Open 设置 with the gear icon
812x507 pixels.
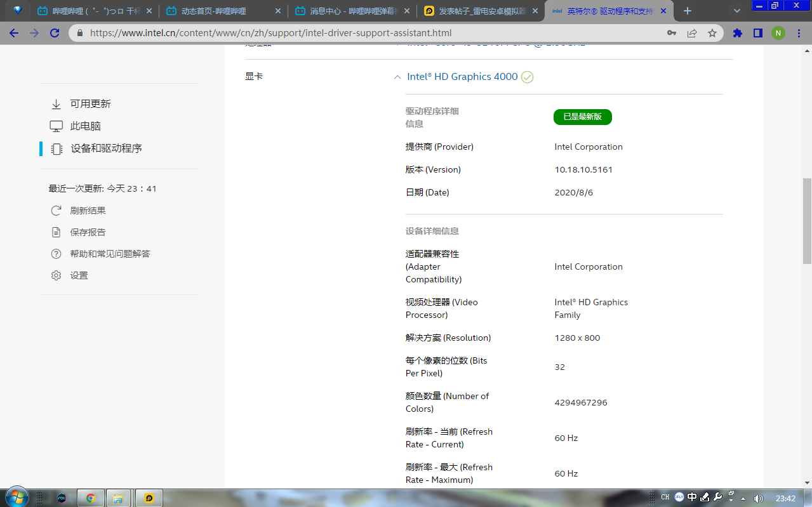tap(79, 275)
